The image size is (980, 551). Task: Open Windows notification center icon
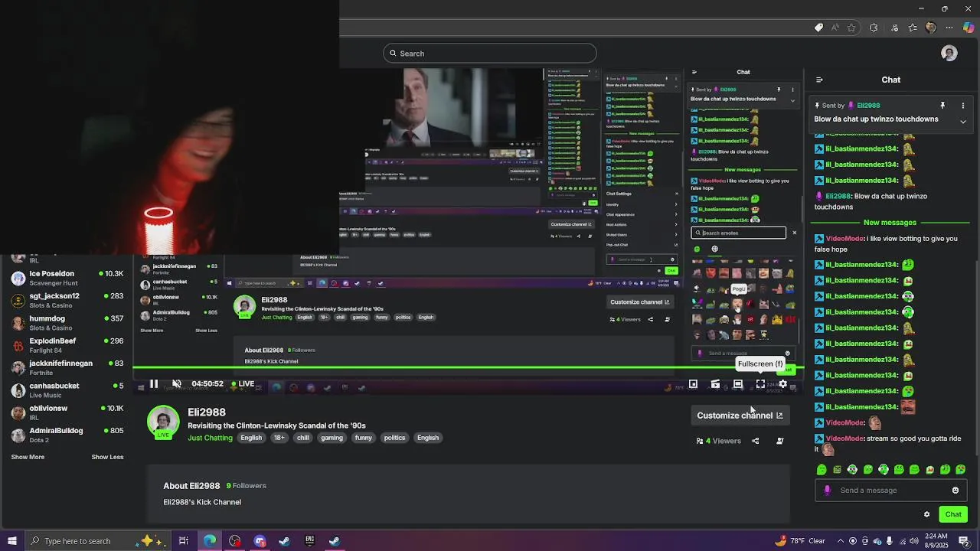click(964, 541)
